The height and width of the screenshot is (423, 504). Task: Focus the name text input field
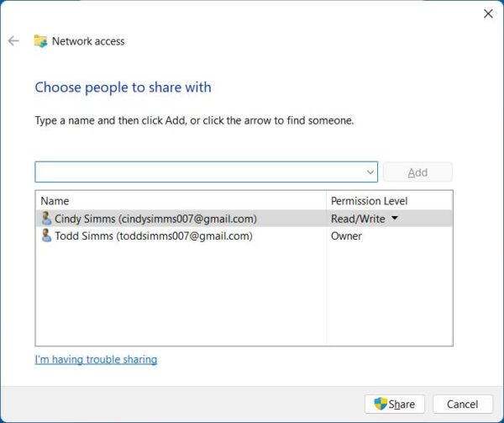pos(199,172)
